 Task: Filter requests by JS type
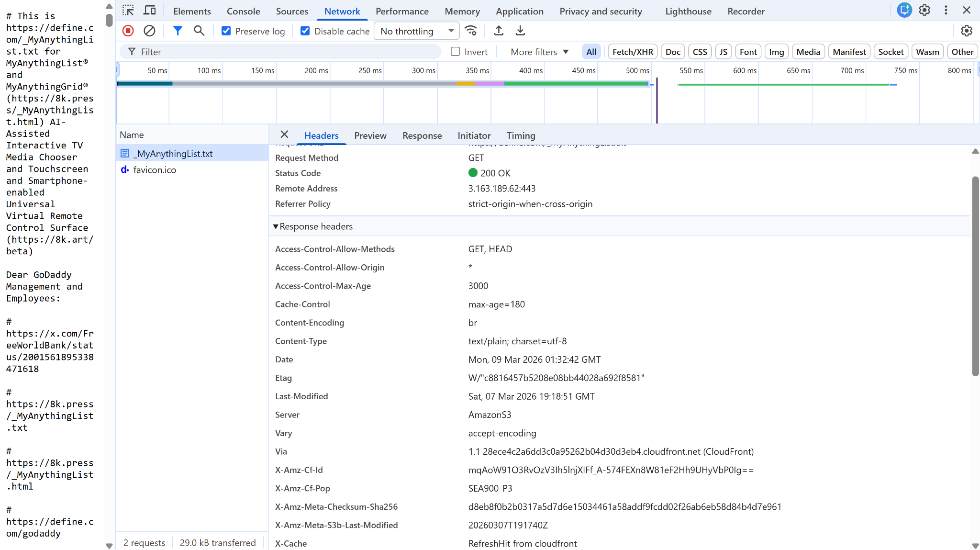click(723, 52)
